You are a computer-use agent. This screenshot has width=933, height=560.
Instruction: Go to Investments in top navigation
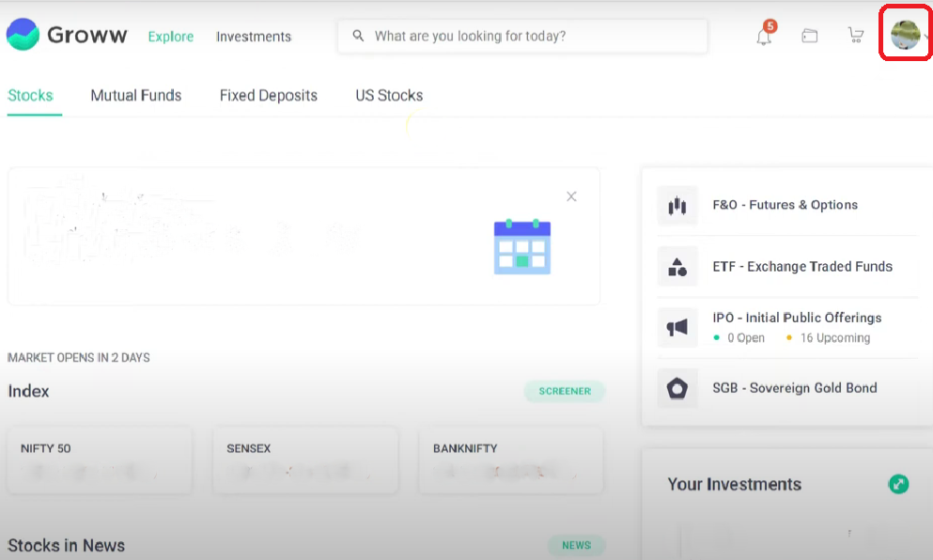pyautogui.click(x=254, y=37)
